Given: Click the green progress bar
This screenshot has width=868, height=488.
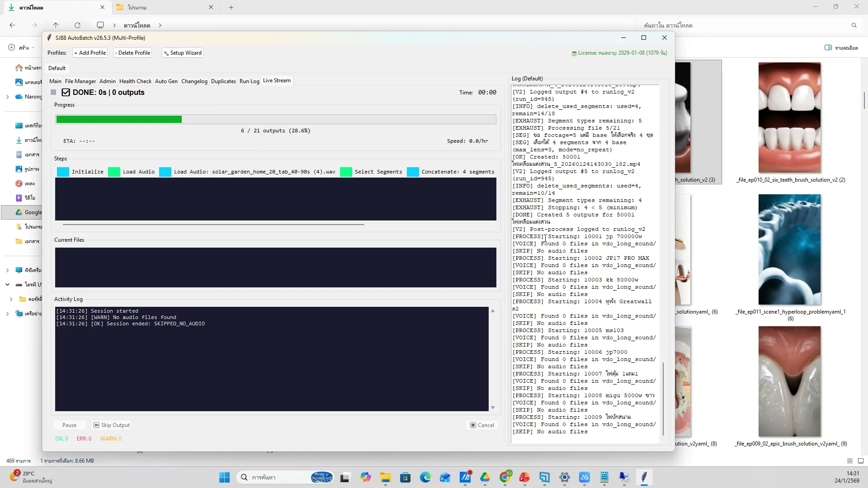Looking at the screenshot, I should coord(119,119).
